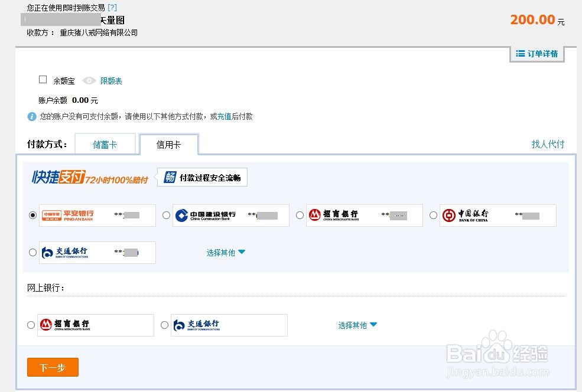Choose 招商银行 under 网上银行
Image resolution: width=582 pixels, height=392 pixels.
[x=31, y=325]
